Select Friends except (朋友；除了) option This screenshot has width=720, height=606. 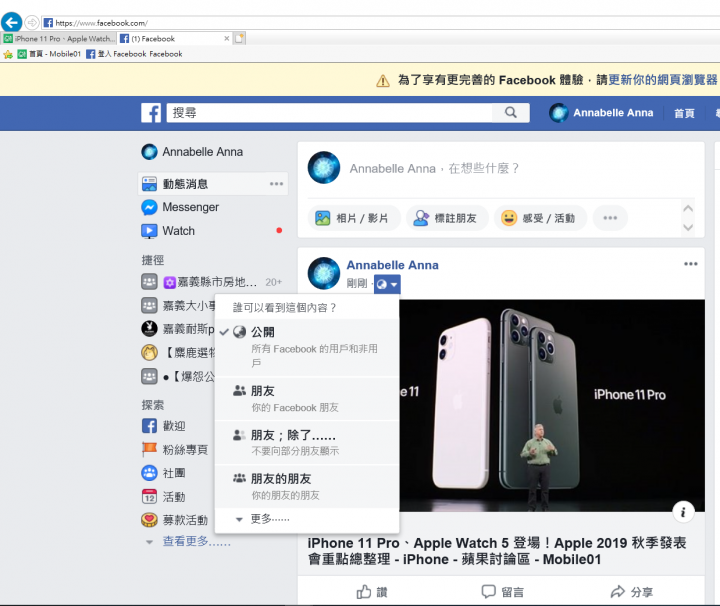coord(307,443)
